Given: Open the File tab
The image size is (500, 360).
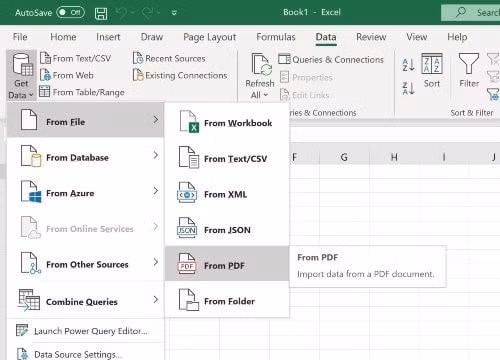Looking at the screenshot, I should coord(20,37).
